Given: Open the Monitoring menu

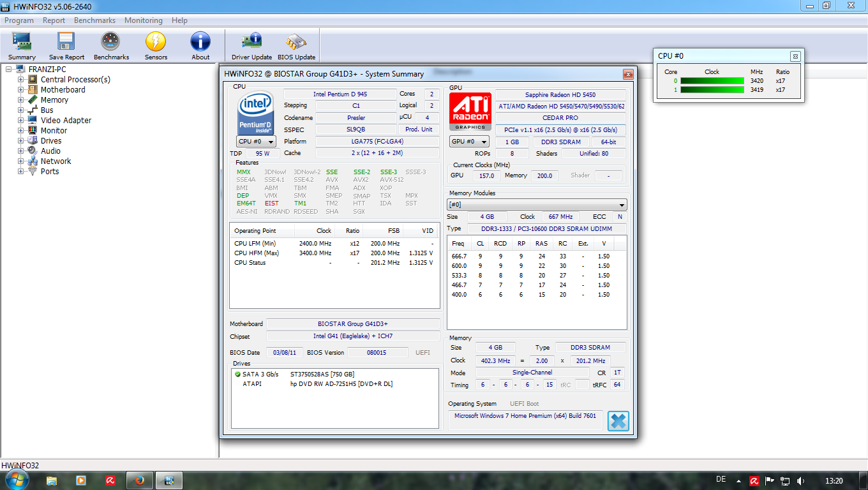Looking at the screenshot, I should click(144, 20).
